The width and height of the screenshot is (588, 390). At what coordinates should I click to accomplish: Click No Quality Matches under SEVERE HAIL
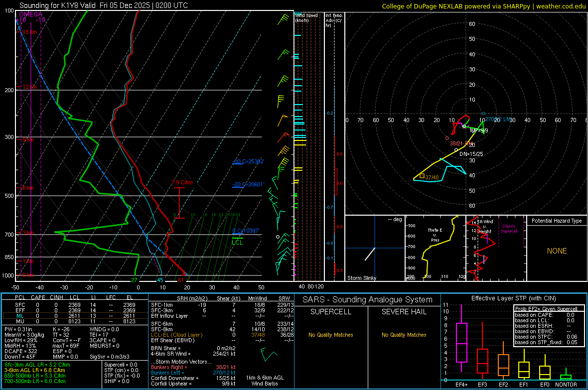point(404,335)
